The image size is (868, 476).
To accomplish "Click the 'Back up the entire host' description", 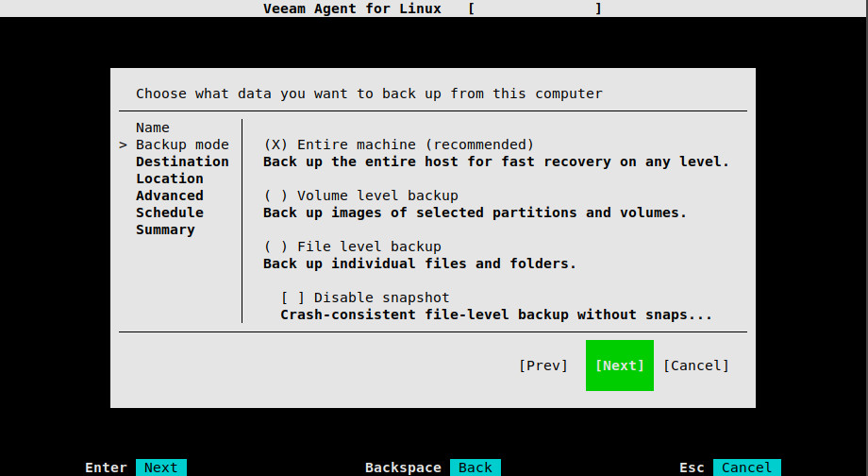I will 496,161.
